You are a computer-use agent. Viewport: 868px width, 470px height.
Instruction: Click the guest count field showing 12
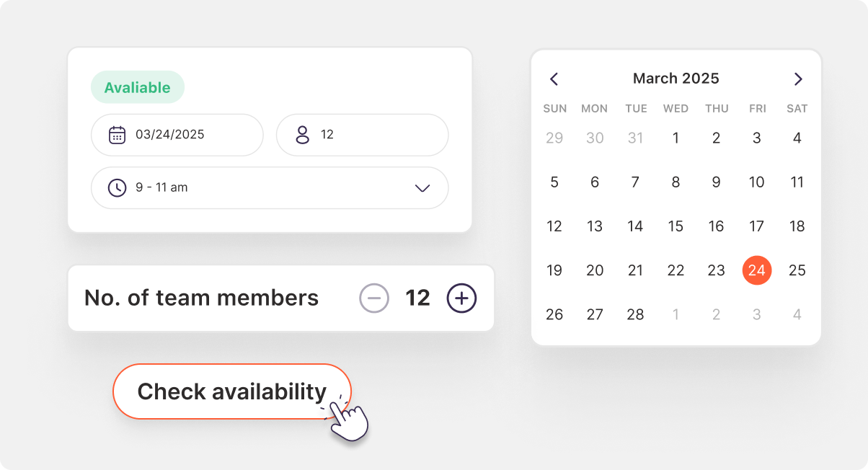362,135
